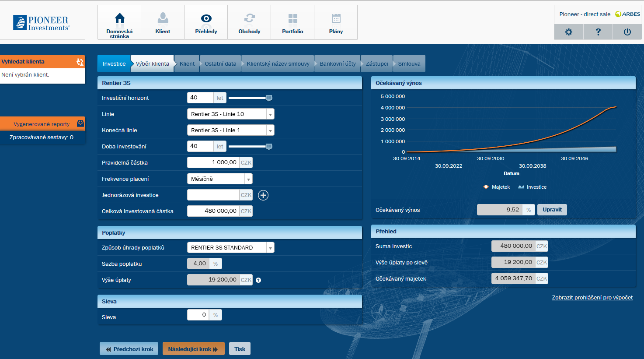This screenshot has width=644, height=359.
Task: Click the Pioneer Investments logo
Action: [41, 22]
